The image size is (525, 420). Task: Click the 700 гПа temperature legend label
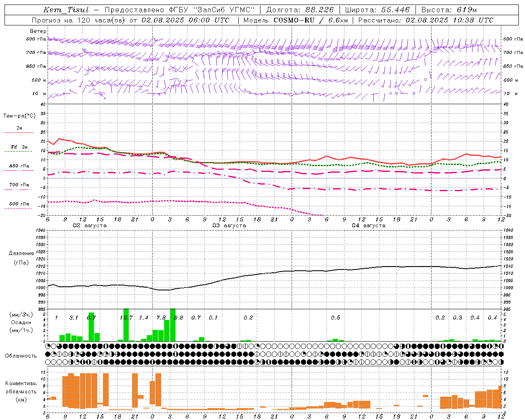(x=19, y=185)
